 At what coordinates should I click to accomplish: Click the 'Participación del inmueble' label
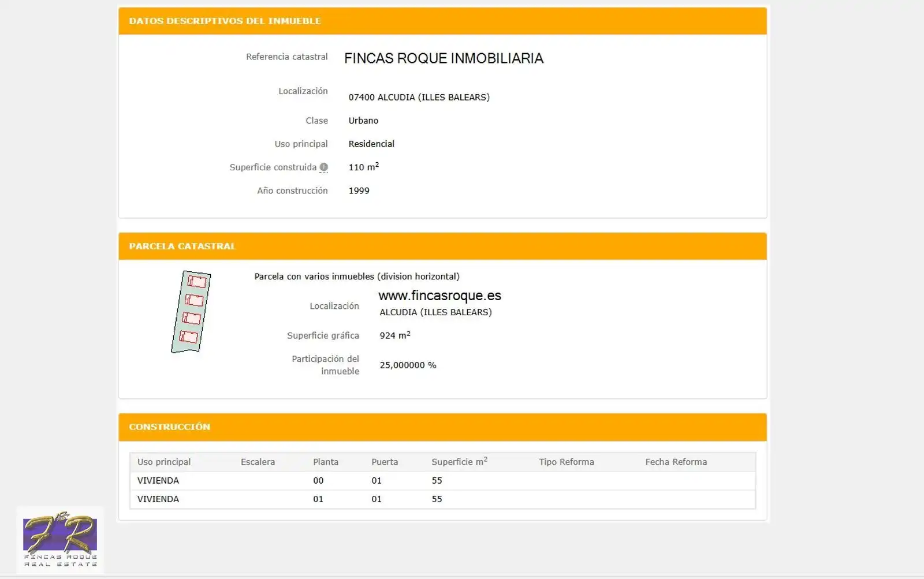(325, 365)
